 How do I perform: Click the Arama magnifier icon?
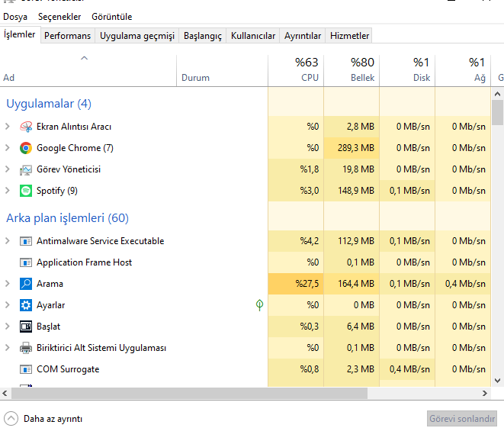click(26, 284)
